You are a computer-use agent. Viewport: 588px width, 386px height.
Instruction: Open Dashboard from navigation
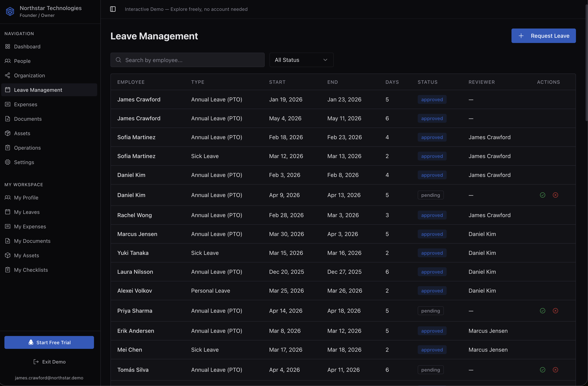click(x=27, y=46)
